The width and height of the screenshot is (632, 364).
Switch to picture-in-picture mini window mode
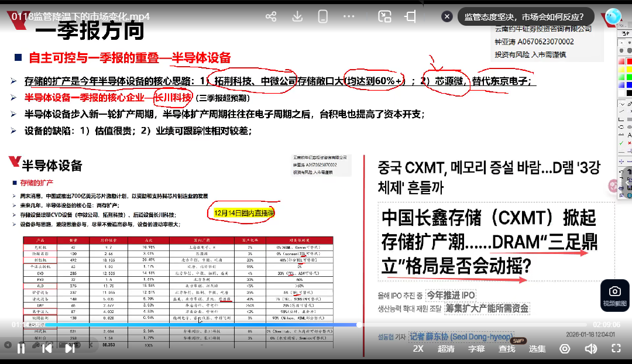[x=384, y=16]
